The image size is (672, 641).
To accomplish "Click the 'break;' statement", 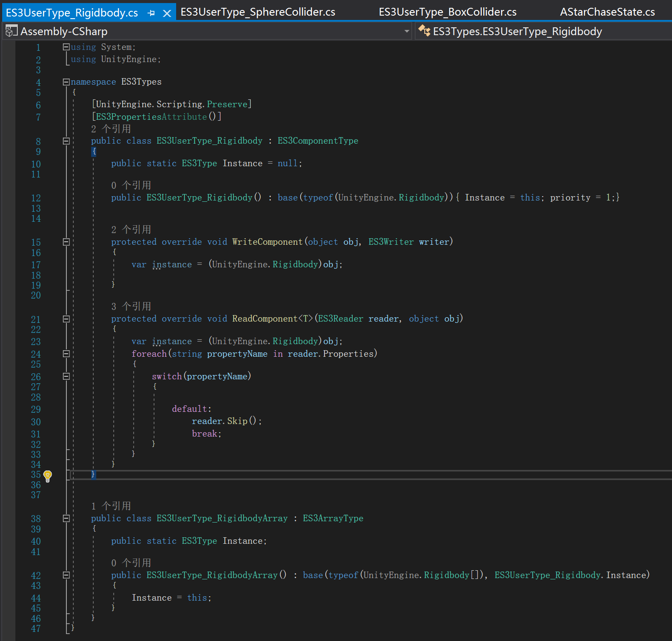I will [207, 434].
